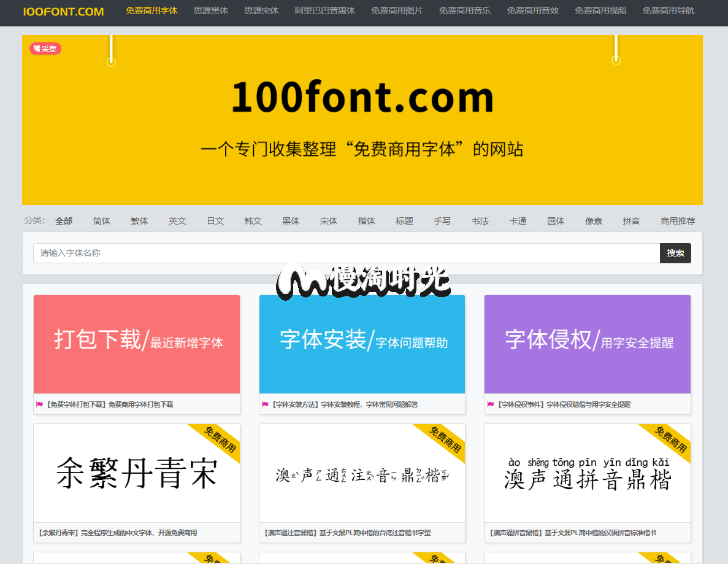
Task: Open the 打包下载 red card image
Action: coord(137,344)
